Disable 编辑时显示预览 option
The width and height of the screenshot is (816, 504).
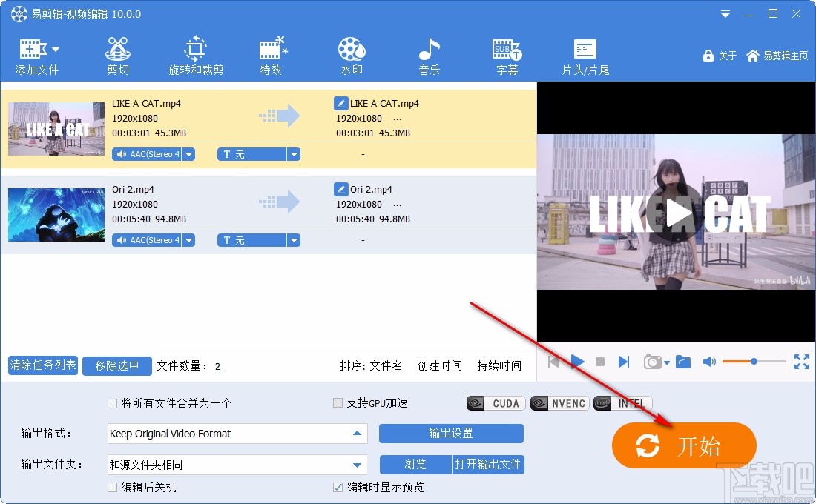(338, 487)
